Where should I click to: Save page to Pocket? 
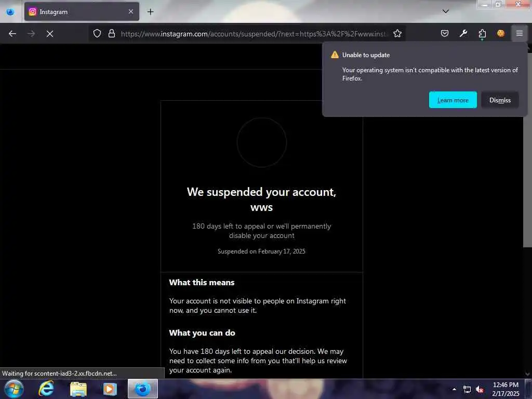click(x=445, y=33)
